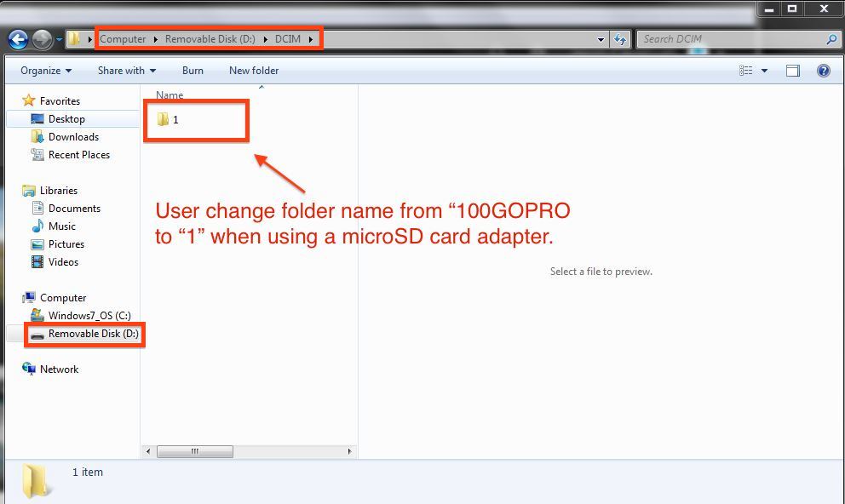Click the Network icon in sidebar
845x504 pixels.
tap(29, 369)
